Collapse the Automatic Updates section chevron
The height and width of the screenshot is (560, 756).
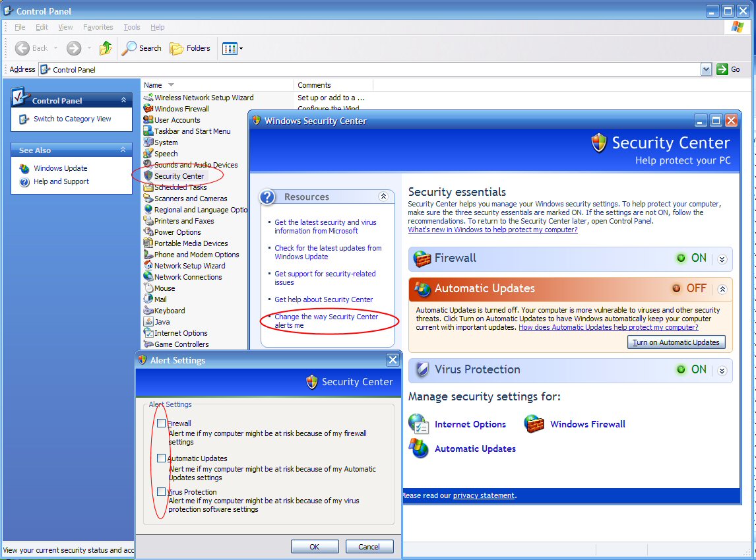[722, 289]
